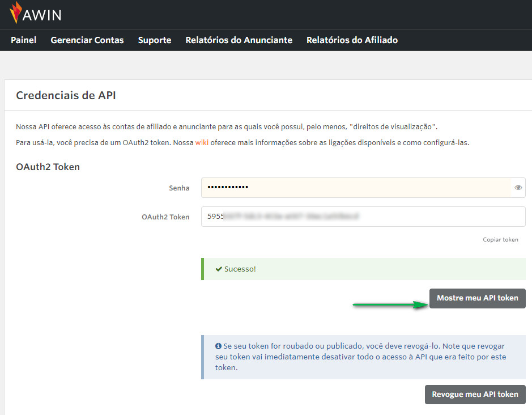Click the Credenciais de API heading
532x415 pixels.
coord(66,95)
